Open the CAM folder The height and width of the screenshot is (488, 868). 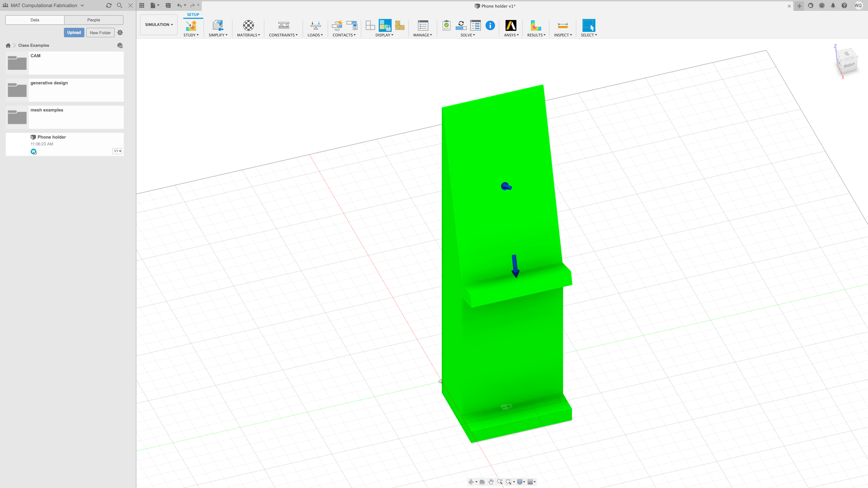(x=65, y=63)
